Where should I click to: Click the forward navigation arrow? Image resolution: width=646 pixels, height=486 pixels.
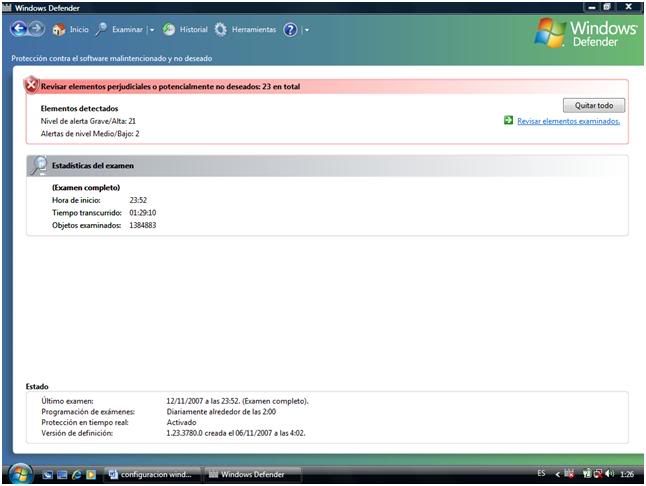point(36,29)
